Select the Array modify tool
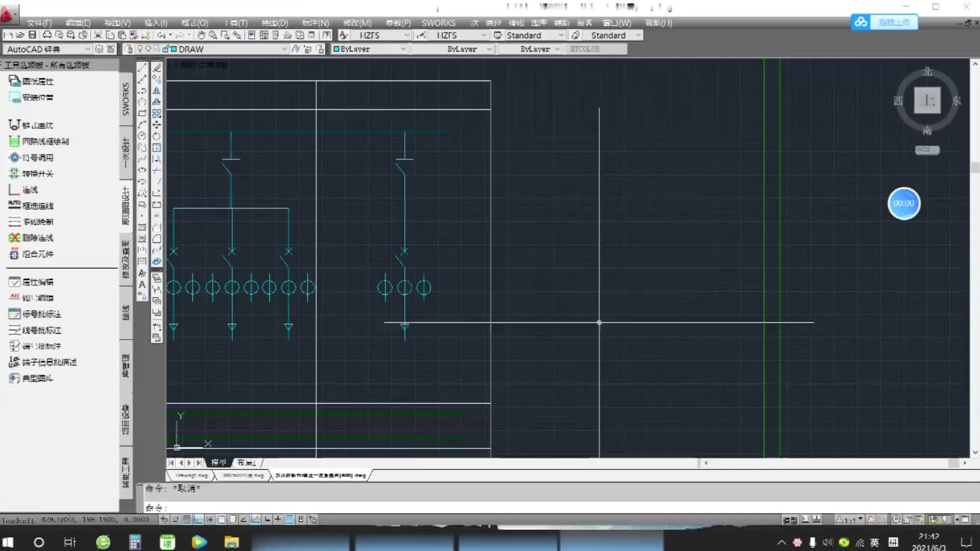980x551 pixels. [157, 113]
